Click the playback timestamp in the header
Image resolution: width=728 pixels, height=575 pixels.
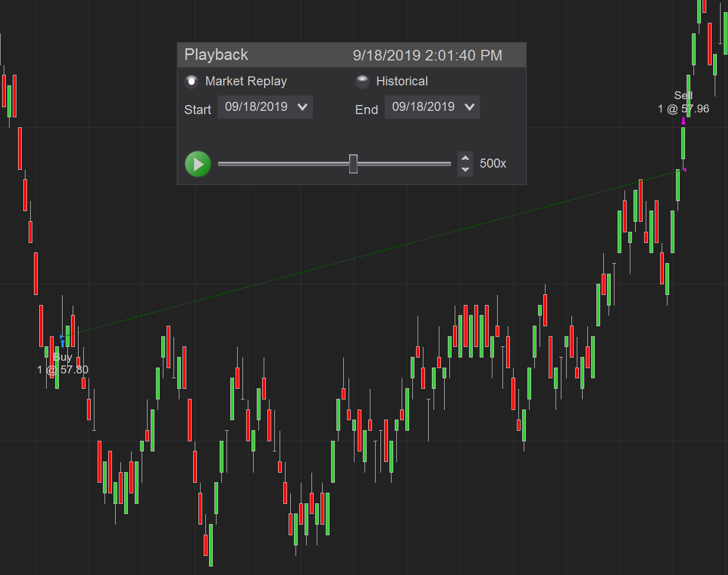[427, 55]
